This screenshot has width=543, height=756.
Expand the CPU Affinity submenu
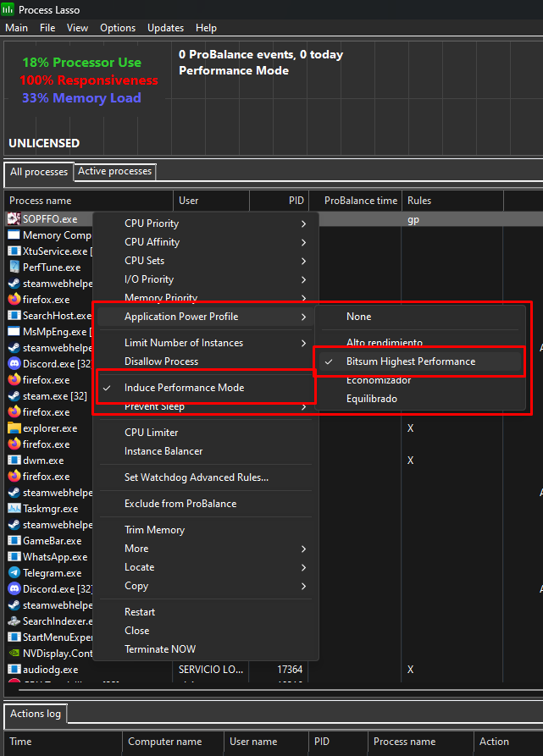tap(206, 242)
